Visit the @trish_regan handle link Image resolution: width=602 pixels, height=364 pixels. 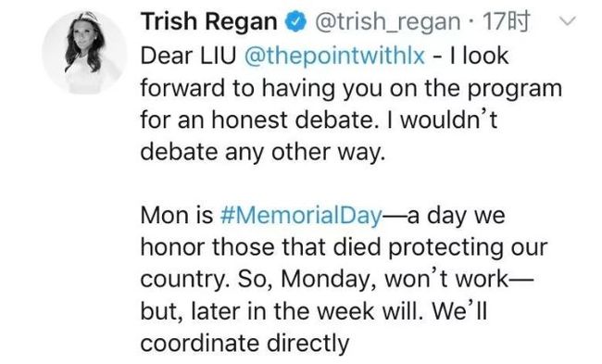(387, 22)
